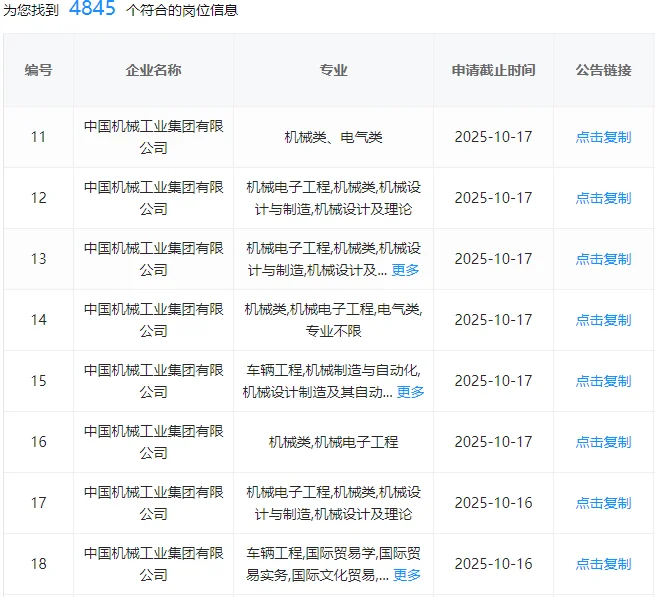
Task: Click 点击复制 in row 15
Action: click(603, 381)
